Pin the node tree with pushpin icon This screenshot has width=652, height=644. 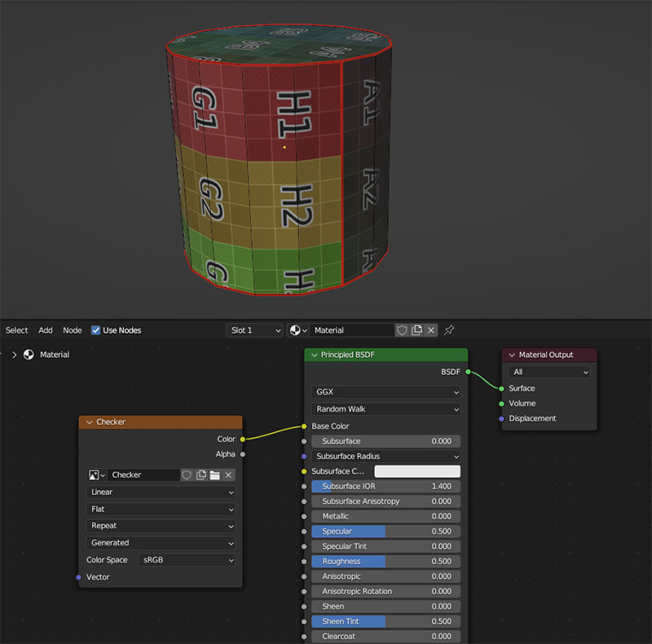pos(449,330)
